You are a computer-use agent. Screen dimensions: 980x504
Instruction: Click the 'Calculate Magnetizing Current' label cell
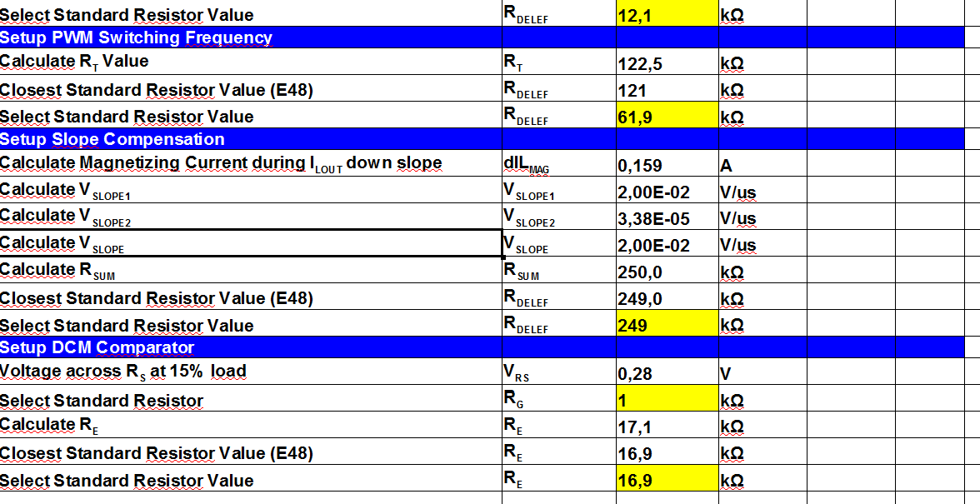click(x=251, y=163)
